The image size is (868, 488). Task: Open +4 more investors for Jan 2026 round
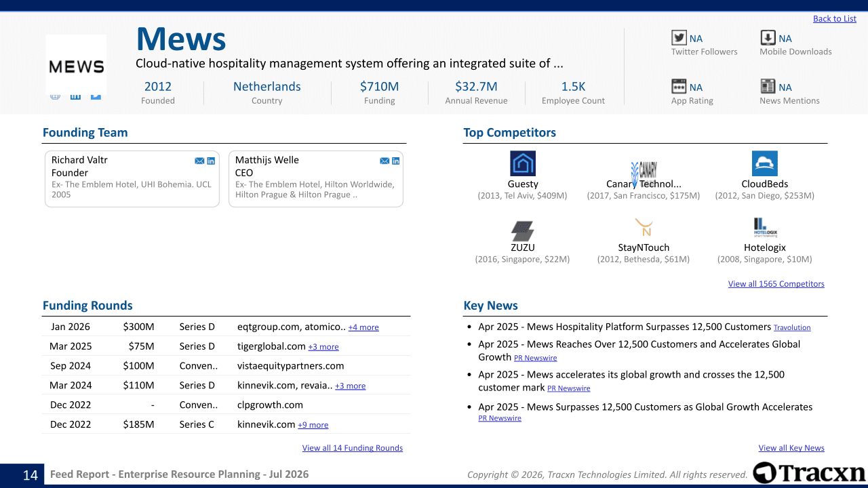(x=363, y=327)
